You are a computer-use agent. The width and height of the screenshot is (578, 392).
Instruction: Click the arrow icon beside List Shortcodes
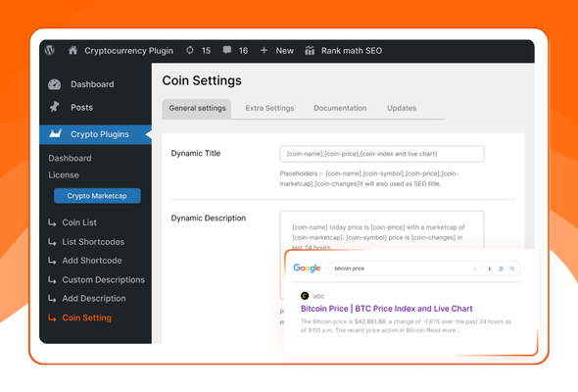coord(52,242)
